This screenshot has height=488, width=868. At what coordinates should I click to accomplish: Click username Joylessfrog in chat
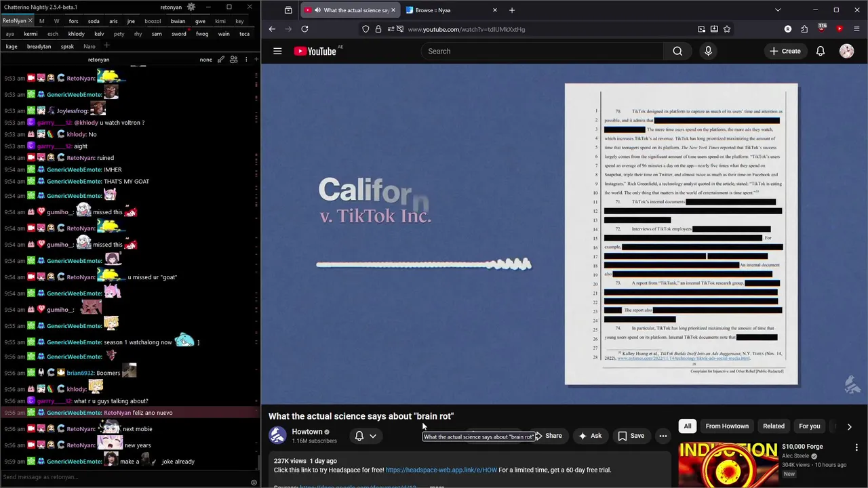72,110
